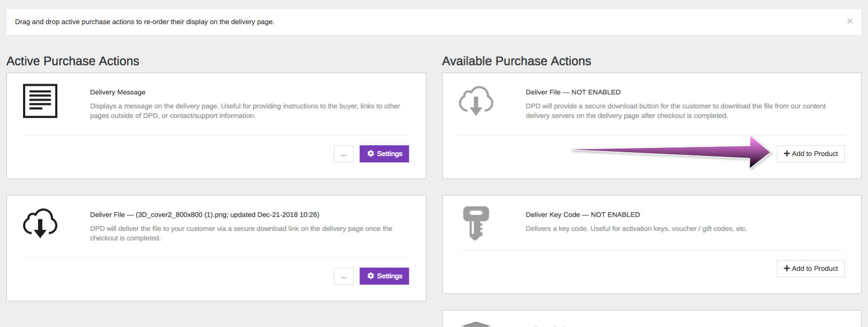Click the Delivery Message document icon

click(x=40, y=101)
